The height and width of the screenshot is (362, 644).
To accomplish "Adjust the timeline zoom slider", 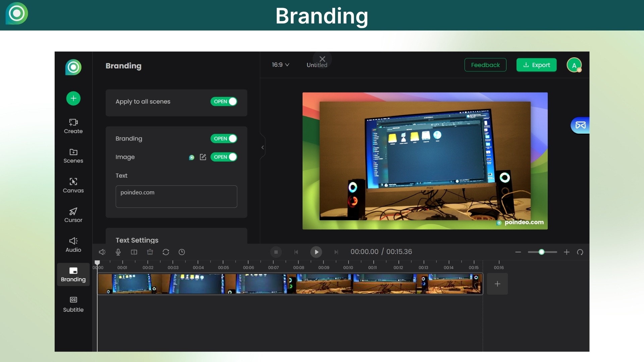I will pyautogui.click(x=542, y=252).
